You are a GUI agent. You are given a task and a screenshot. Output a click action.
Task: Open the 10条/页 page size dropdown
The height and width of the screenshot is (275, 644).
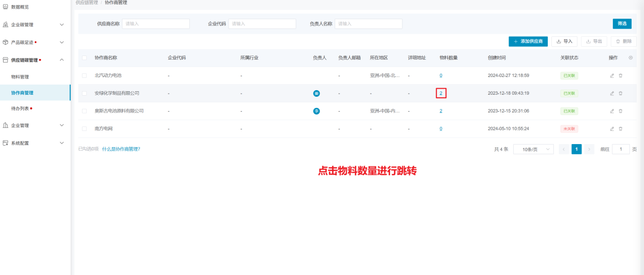[533, 149]
